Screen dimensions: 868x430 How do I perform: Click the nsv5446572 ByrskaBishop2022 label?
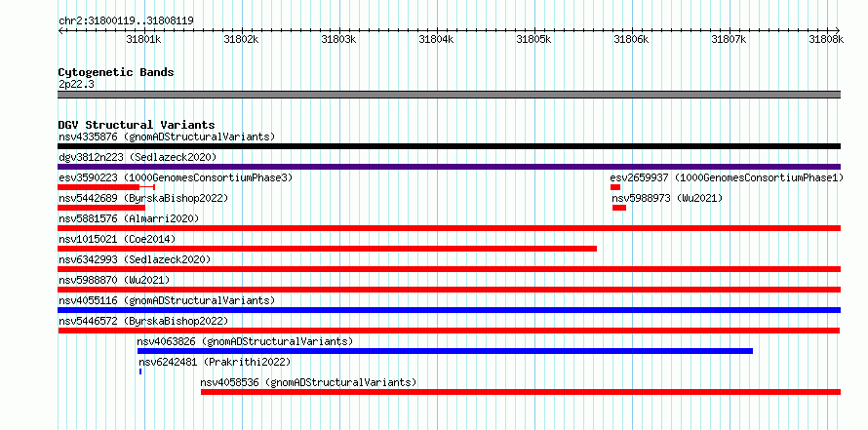click(x=143, y=321)
